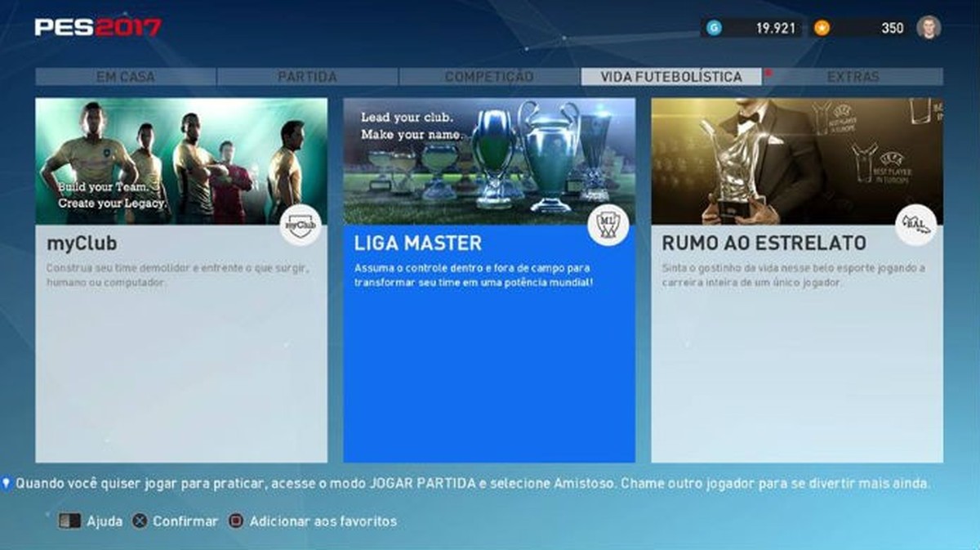Click the 19.921 GP balance value
Image resolution: width=980 pixels, height=550 pixels.
(776, 28)
